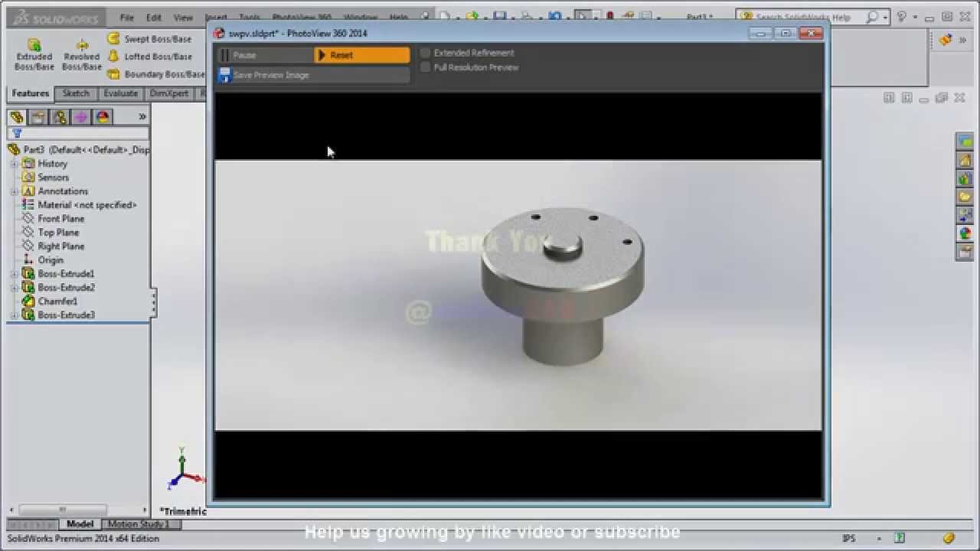This screenshot has height=551, width=980.
Task: Open the ConfigurationManager tab icon
Action: pyautogui.click(x=60, y=117)
